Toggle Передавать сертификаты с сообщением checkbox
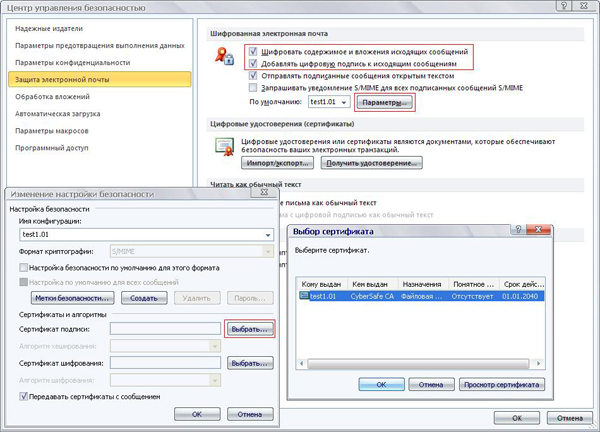Image resolution: width=600 pixels, height=432 pixels. [x=24, y=396]
